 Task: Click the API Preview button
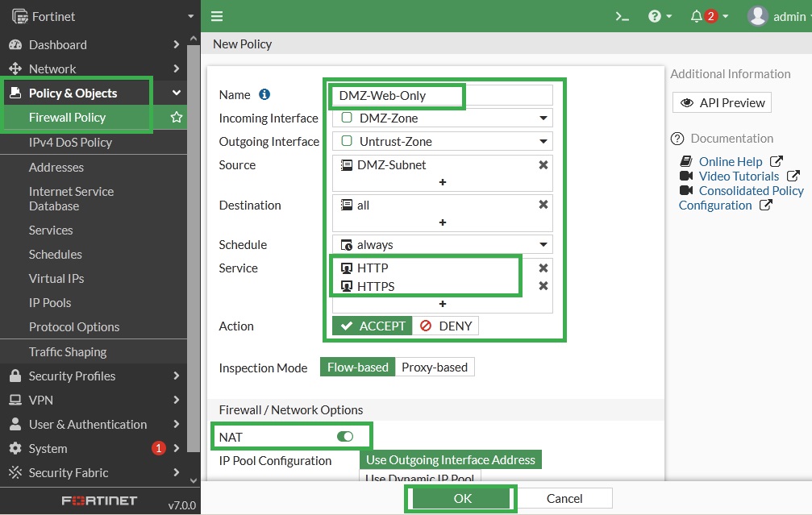722,102
